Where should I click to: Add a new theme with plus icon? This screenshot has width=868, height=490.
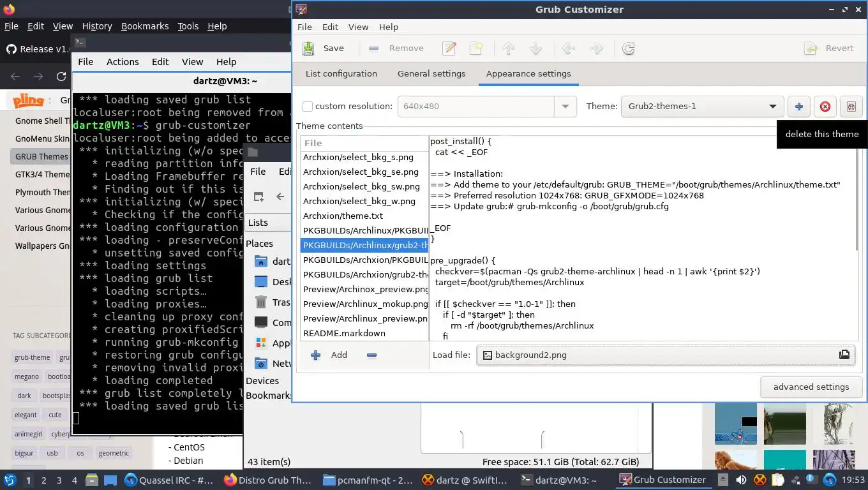coord(798,107)
